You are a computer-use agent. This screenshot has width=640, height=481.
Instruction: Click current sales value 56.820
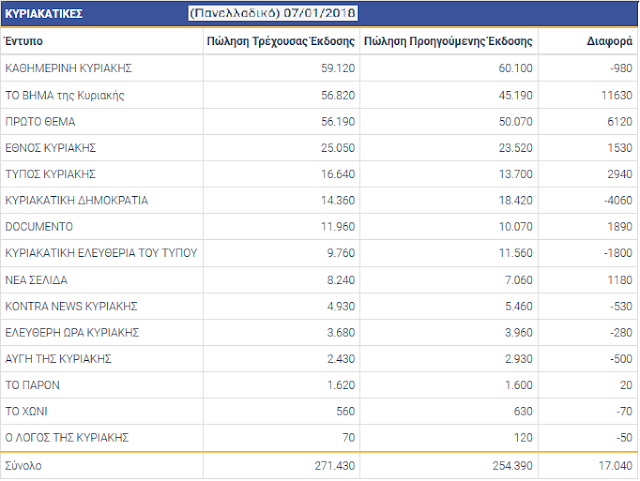(338, 95)
